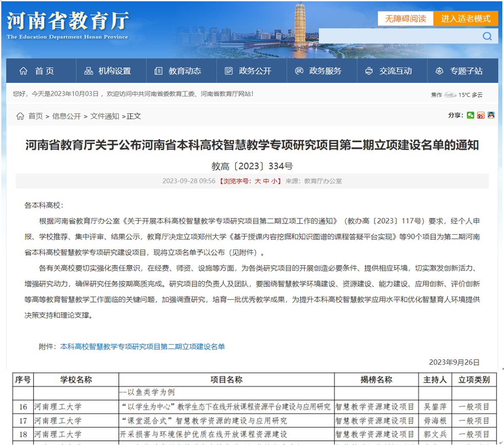The image size is (504, 448).
Task: Open 首页 in the navigation bar
Action: 37,71
